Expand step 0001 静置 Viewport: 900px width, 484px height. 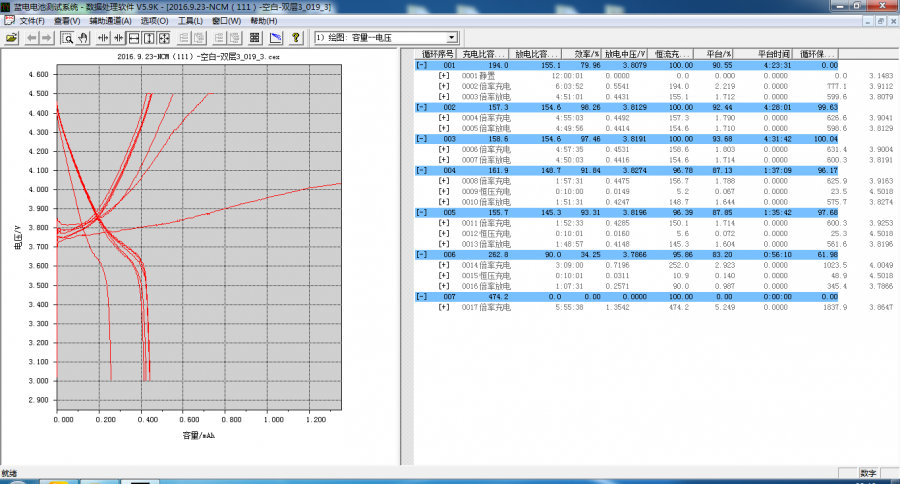point(444,76)
